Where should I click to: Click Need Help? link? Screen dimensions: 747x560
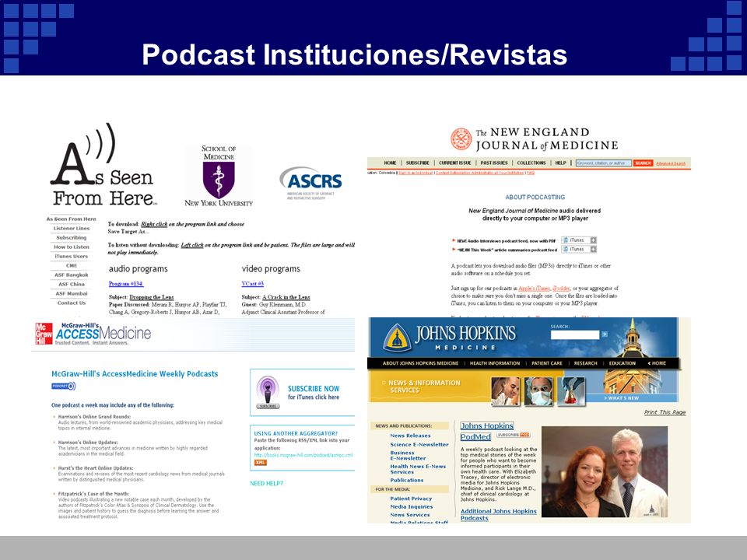tap(266, 483)
